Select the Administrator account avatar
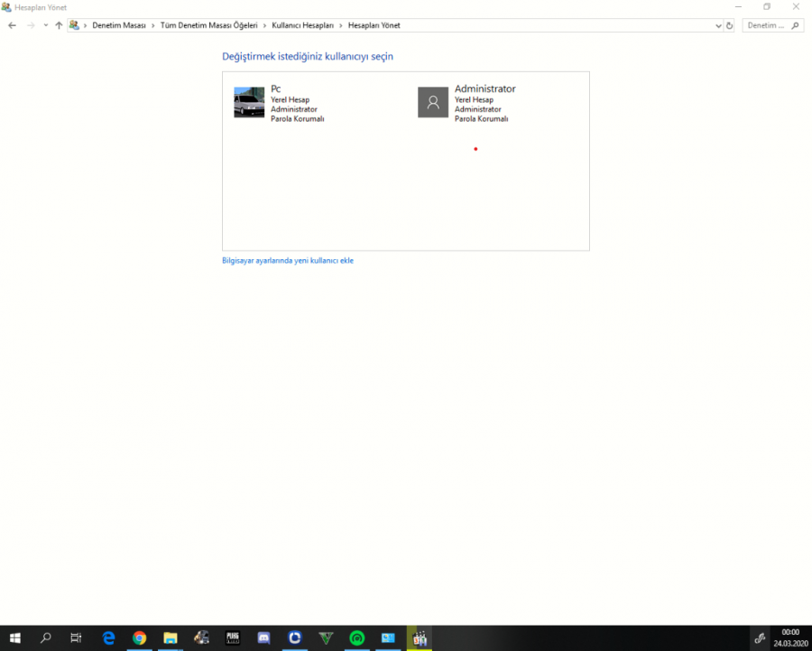Image resolution: width=812 pixels, height=651 pixels. tap(433, 102)
